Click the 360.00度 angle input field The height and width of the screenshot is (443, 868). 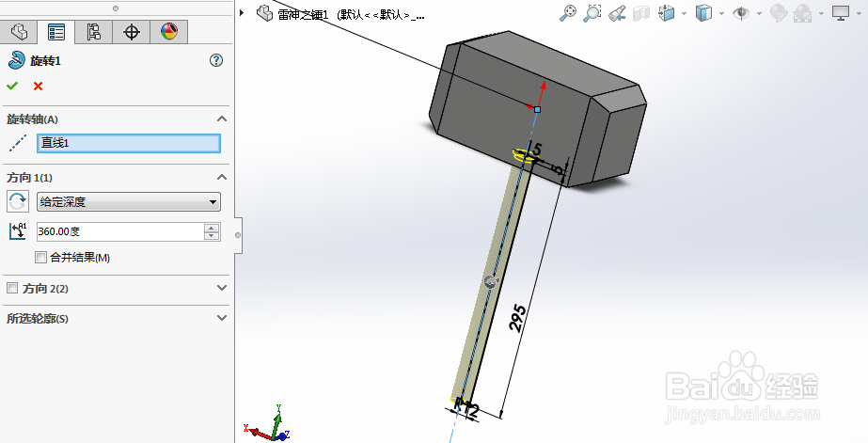tap(120, 231)
